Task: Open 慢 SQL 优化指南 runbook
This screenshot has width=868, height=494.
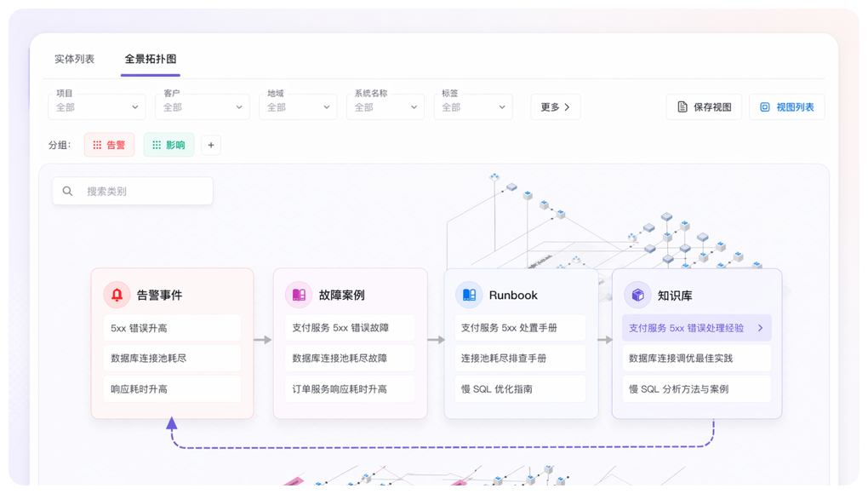Action: pos(520,389)
